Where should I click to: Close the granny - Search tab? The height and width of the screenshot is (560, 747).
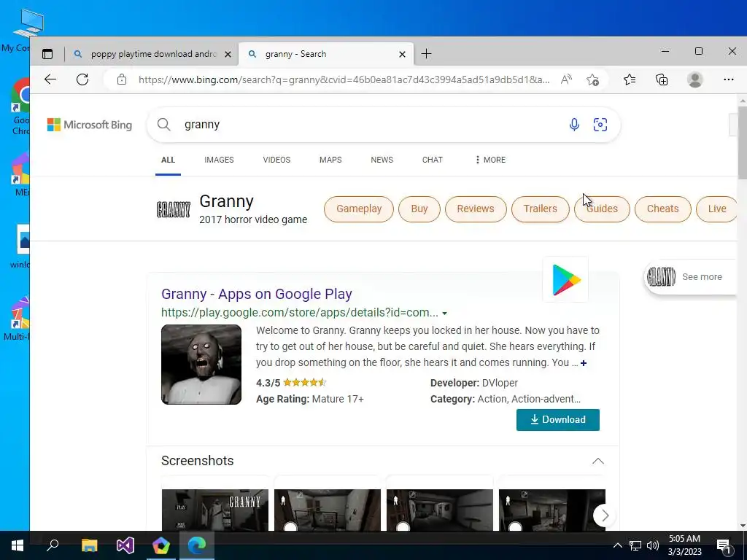[x=402, y=54]
